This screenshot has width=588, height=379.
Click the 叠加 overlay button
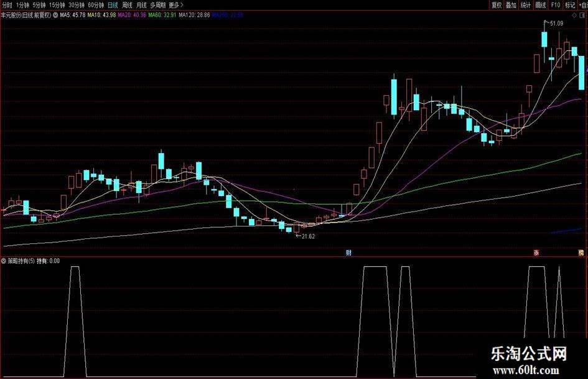(x=511, y=5)
